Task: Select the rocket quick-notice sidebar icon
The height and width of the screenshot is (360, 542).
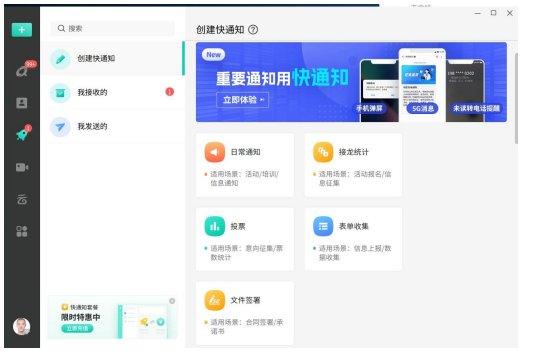Action: [x=22, y=134]
